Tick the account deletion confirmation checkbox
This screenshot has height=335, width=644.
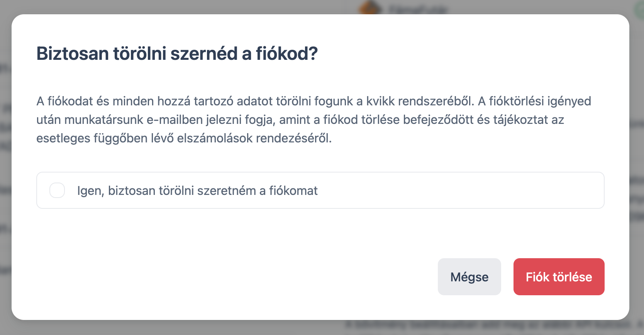tap(57, 190)
